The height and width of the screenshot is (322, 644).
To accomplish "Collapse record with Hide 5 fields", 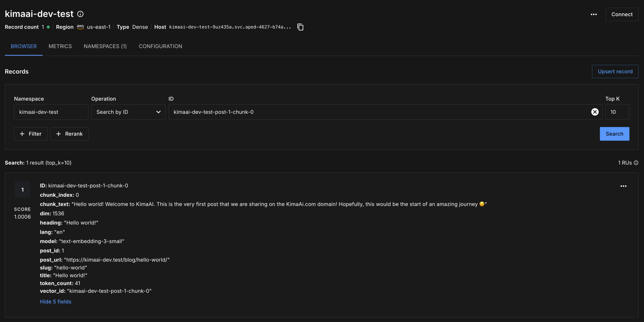I will [56, 301].
